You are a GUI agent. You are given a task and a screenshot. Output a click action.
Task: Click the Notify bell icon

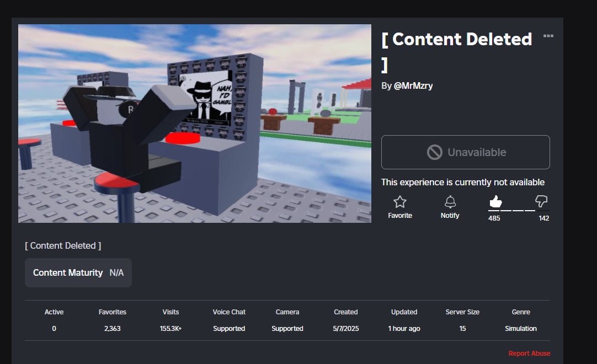pos(450,201)
